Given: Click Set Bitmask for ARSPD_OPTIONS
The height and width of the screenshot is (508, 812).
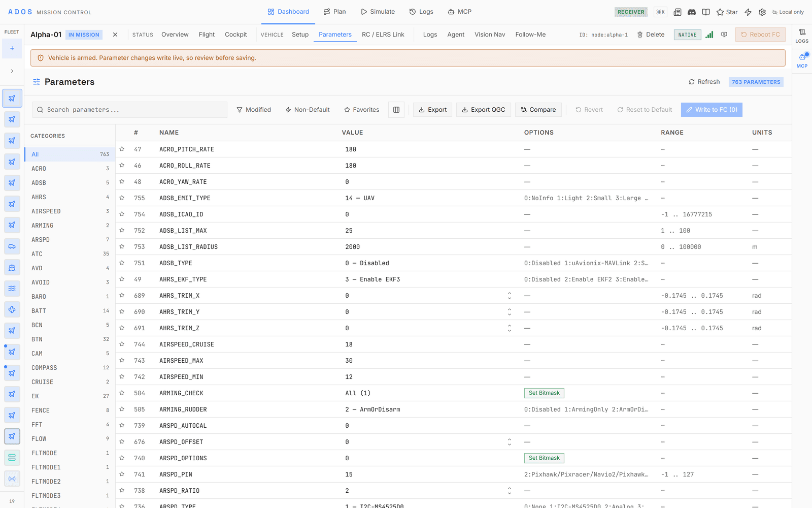Looking at the screenshot, I should 544,458.
